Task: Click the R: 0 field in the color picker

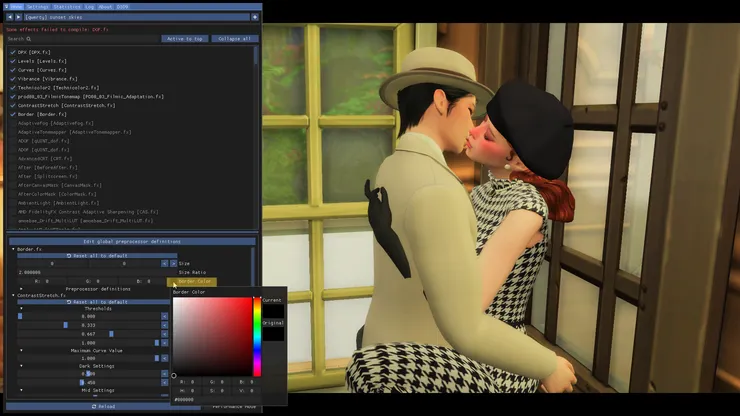Action: pos(186,382)
